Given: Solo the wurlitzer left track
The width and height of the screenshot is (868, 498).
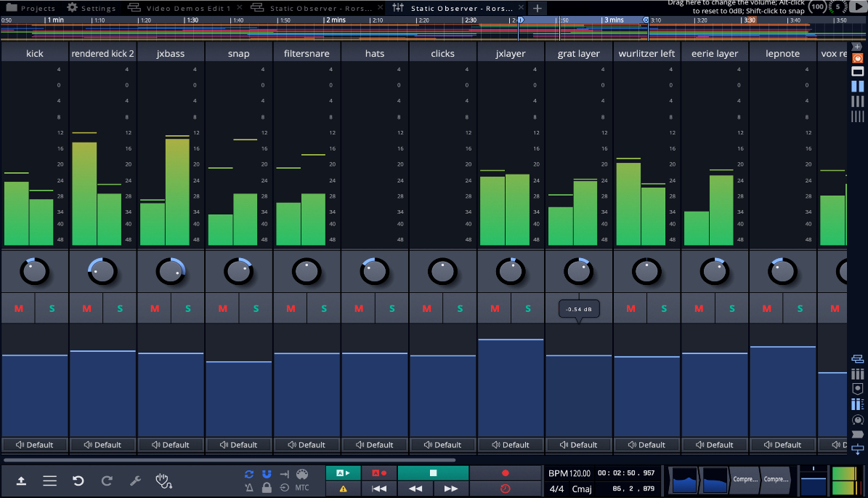Looking at the screenshot, I should (664, 308).
